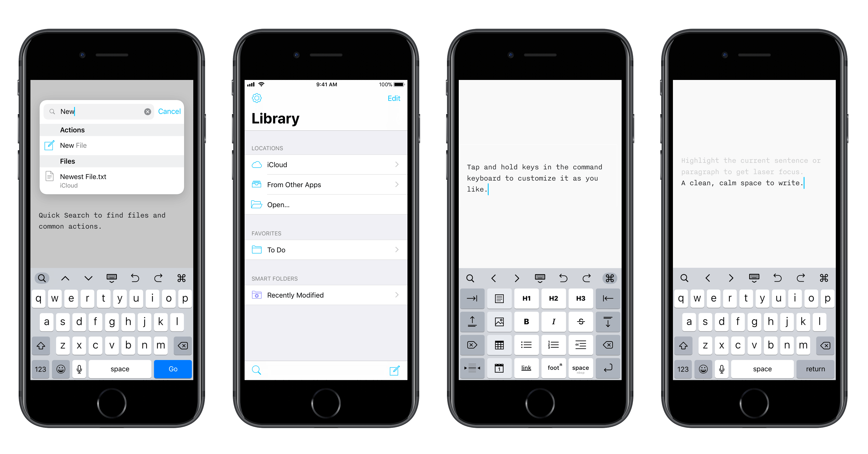Tap the ordered list icon
Image resolution: width=868 pixels, height=454 pixels.
point(553,345)
